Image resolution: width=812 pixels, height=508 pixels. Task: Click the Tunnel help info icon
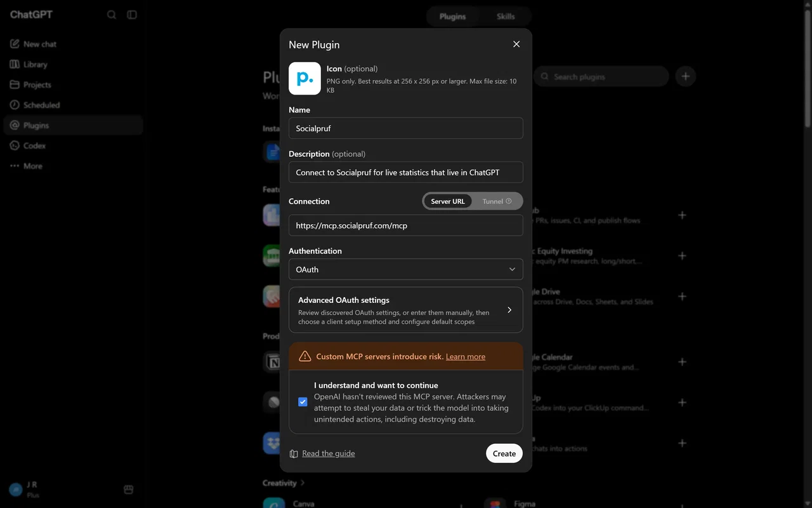point(509,201)
